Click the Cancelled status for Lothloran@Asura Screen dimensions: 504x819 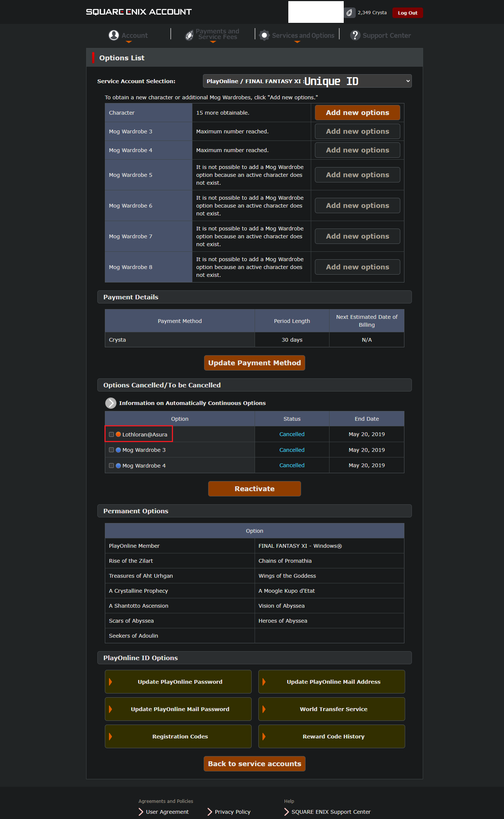tap(292, 434)
